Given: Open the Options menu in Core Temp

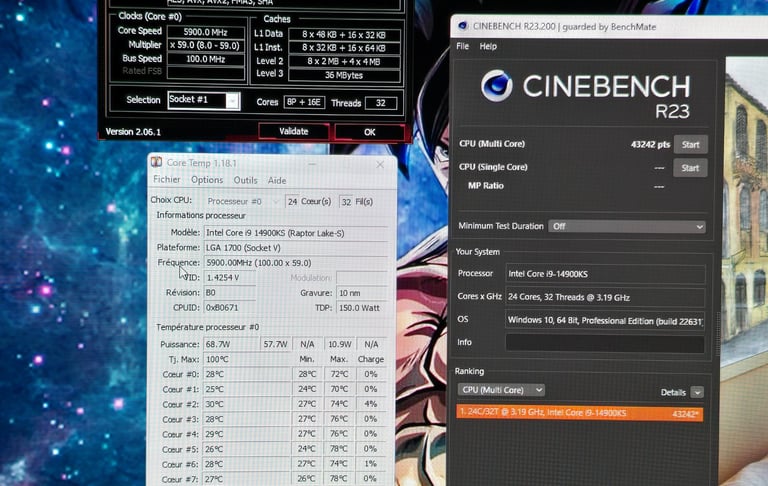Looking at the screenshot, I should pos(207,180).
